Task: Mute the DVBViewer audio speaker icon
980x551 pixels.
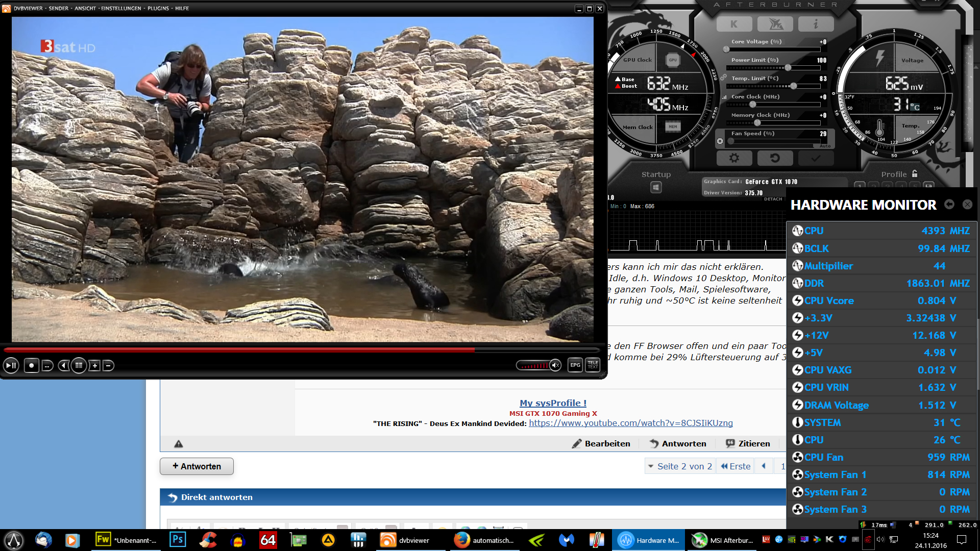Action: pos(555,365)
